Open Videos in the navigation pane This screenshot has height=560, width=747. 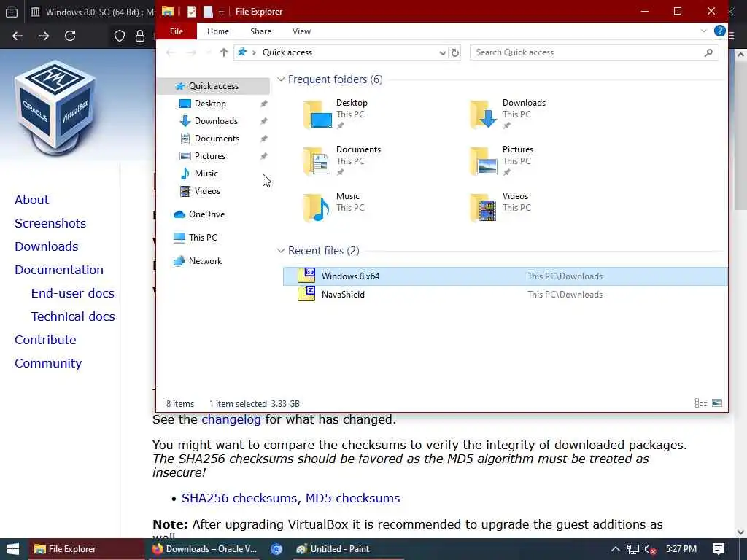[207, 191]
